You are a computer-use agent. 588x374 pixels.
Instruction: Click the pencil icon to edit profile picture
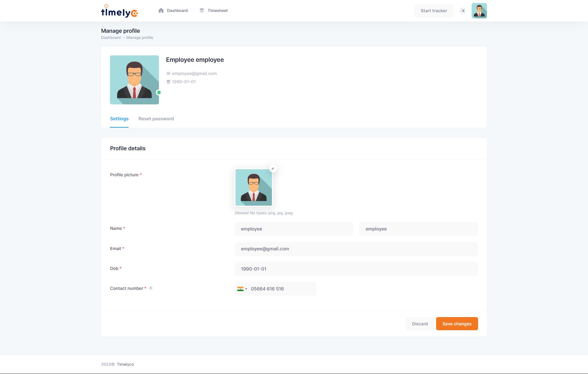(273, 169)
